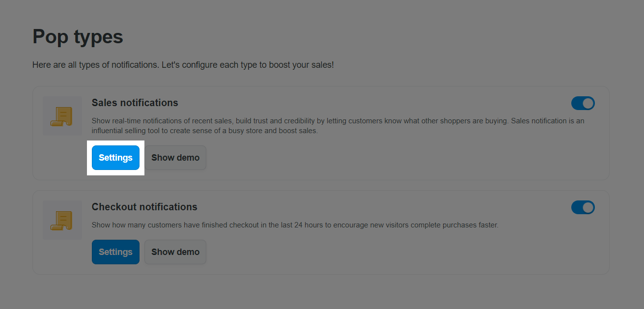Select the "Sales notifications" title text

coord(135,103)
